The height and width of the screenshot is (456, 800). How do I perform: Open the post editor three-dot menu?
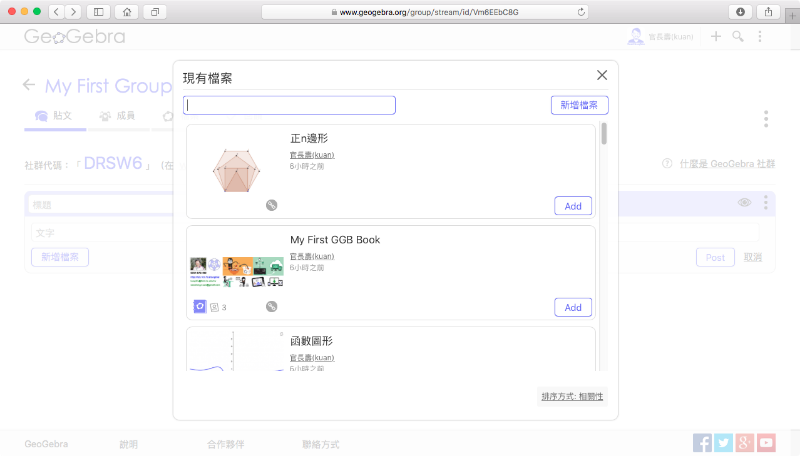tap(765, 202)
